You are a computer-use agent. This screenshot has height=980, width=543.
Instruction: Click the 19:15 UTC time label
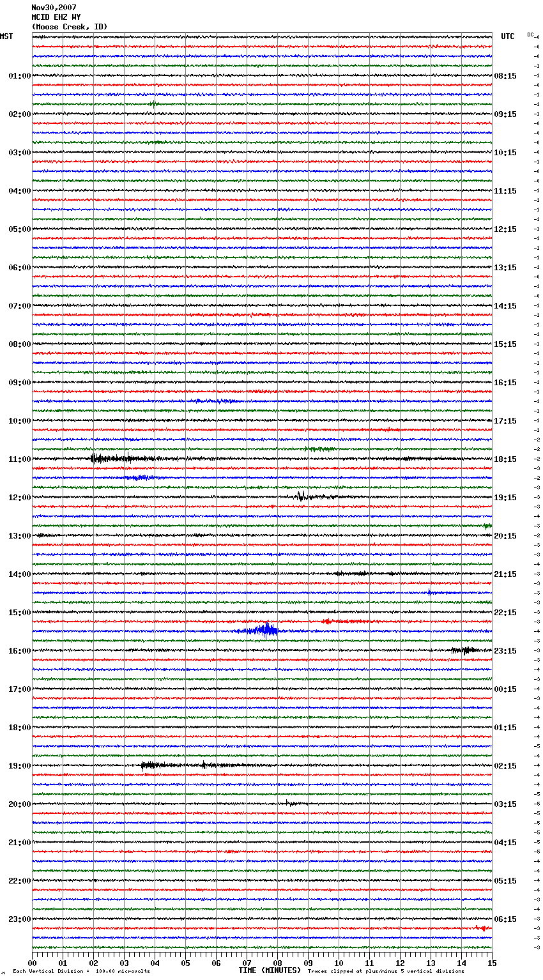click(505, 498)
